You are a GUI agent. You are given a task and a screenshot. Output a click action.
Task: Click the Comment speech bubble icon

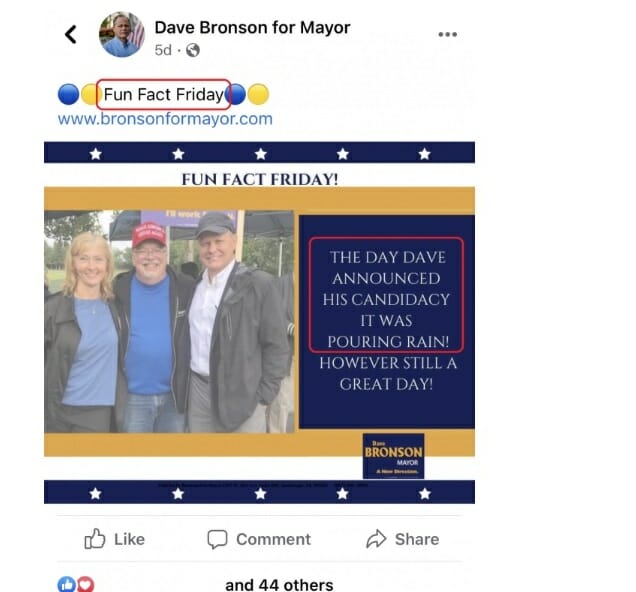coord(217,539)
